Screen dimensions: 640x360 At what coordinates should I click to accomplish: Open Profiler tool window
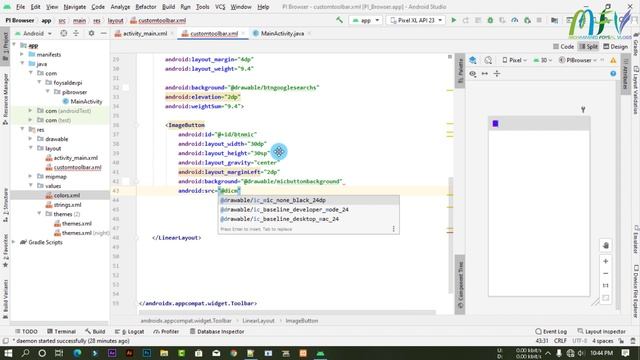[x=166, y=331]
